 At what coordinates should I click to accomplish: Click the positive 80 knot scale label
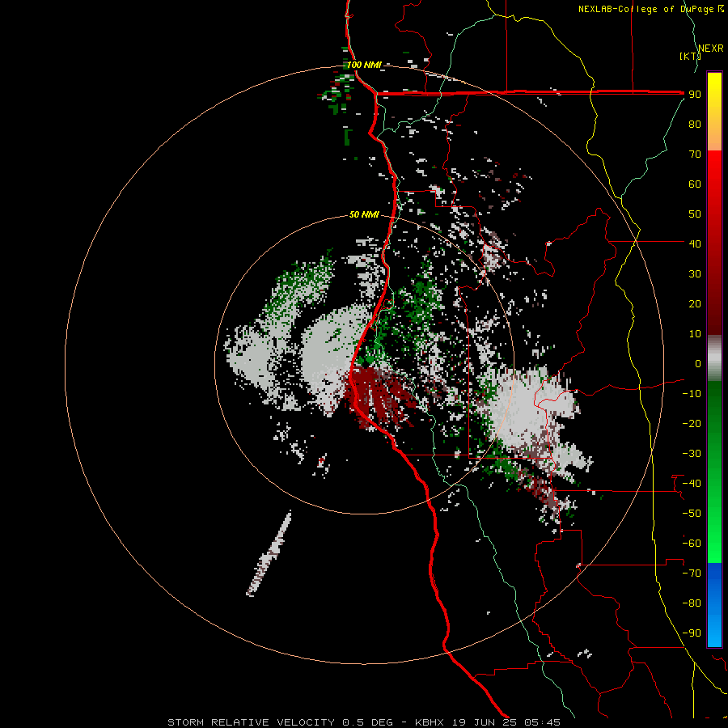(x=695, y=125)
